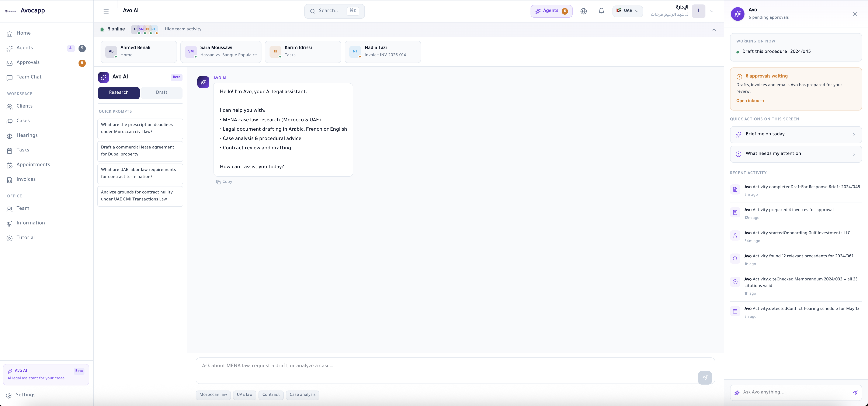Open Hearings in the sidebar
Viewport: 868px width, 406px height.
pos(46,136)
